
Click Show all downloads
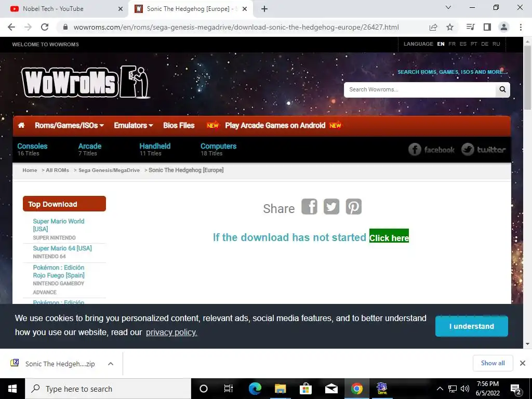[x=493, y=363]
